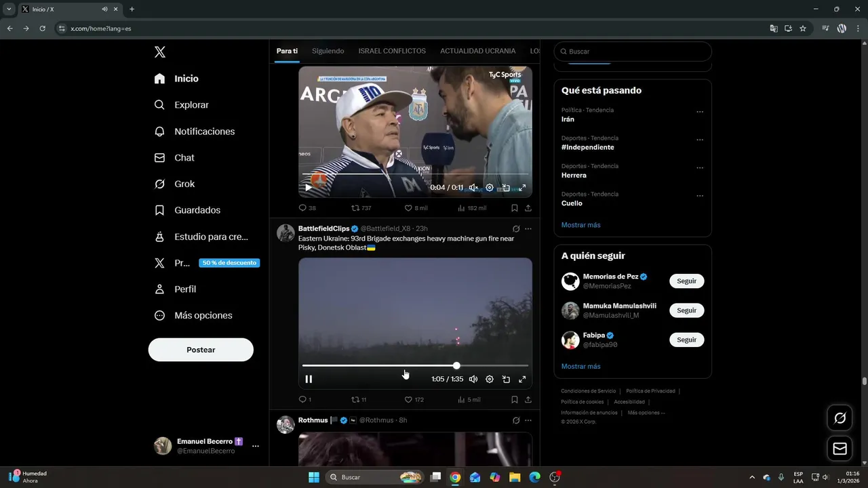Click Grok icon on Rothmus post
This screenshot has height=488, width=868.
click(516, 420)
